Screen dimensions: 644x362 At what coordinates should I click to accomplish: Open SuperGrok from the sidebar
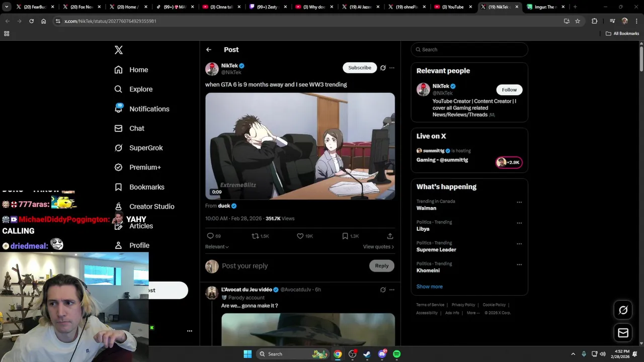[x=138, y=148]
